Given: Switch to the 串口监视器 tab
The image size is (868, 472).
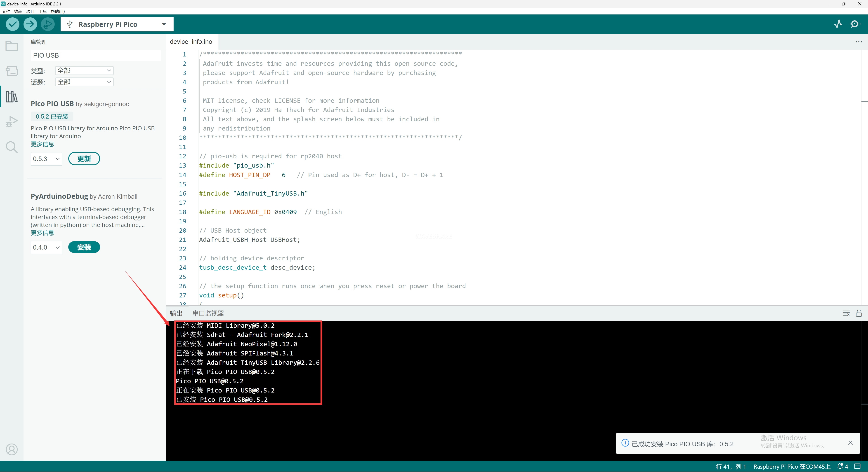Looking at the screenshot, I should coord(208,313).
